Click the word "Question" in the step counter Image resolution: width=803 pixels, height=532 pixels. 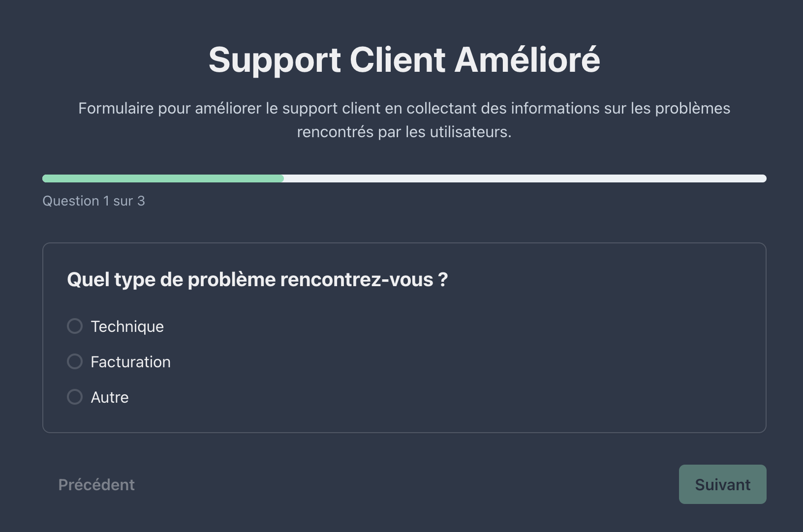pos(71,201)
